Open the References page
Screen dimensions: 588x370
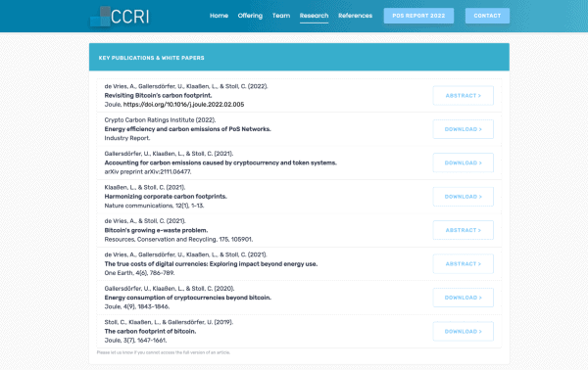point(355,16)
